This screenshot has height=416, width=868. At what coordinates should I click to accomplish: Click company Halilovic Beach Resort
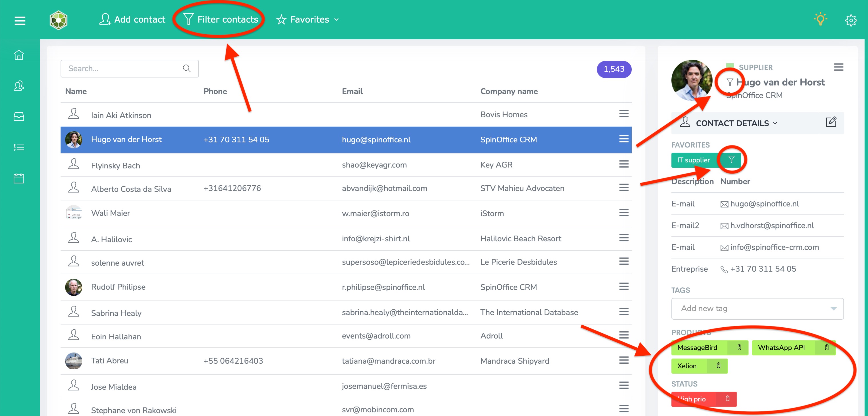pyautogui.click(x=521, y=239)
